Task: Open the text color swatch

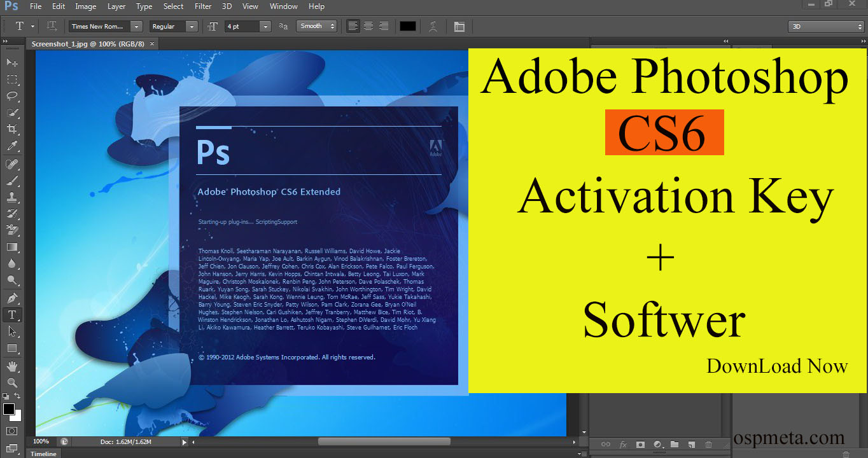Action: pyautogui.click(x=407, y=26)
